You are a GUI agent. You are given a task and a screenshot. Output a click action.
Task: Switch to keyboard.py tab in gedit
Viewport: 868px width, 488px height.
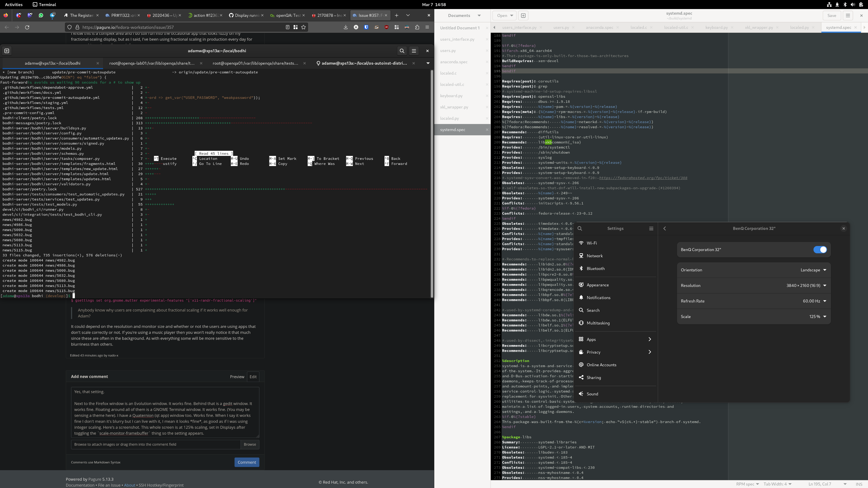tap(716, 28)
